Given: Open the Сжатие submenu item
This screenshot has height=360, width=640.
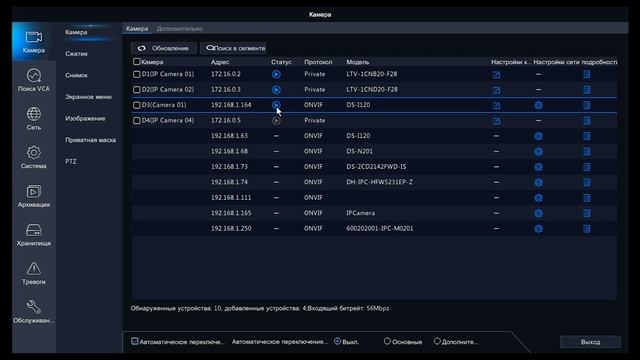Looking at the screenshot, I should point(76,54).
